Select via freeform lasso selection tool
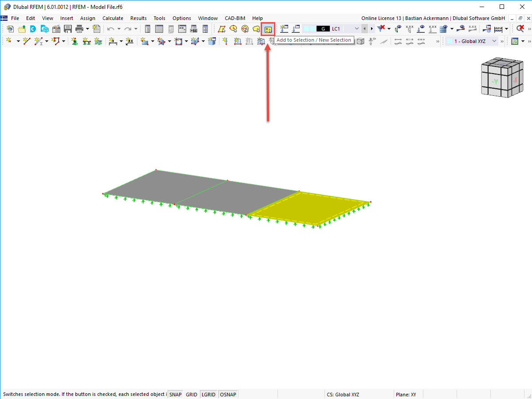 coord(256,29)
